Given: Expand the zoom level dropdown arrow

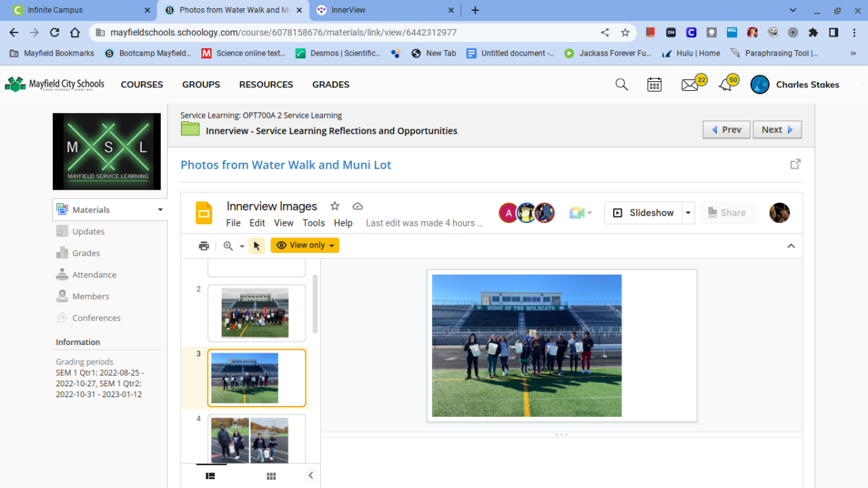Looking at the screenshot, I should point(242,246).
